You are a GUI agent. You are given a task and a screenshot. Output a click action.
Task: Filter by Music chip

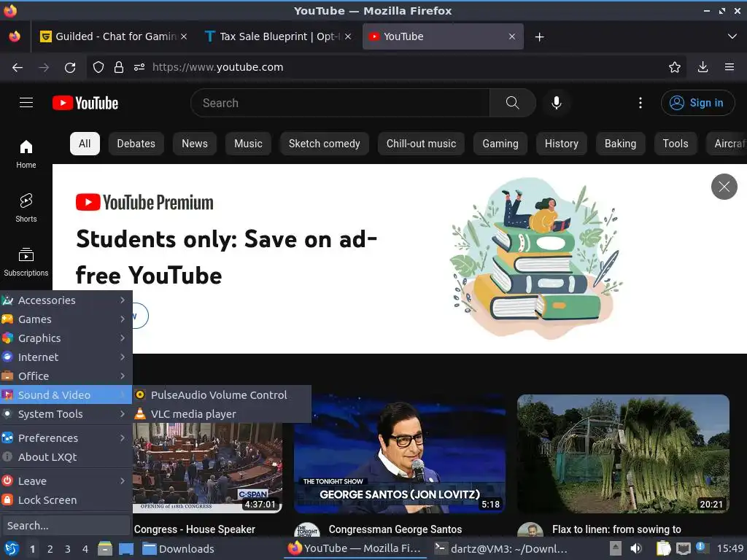click(x=248, y=144)
